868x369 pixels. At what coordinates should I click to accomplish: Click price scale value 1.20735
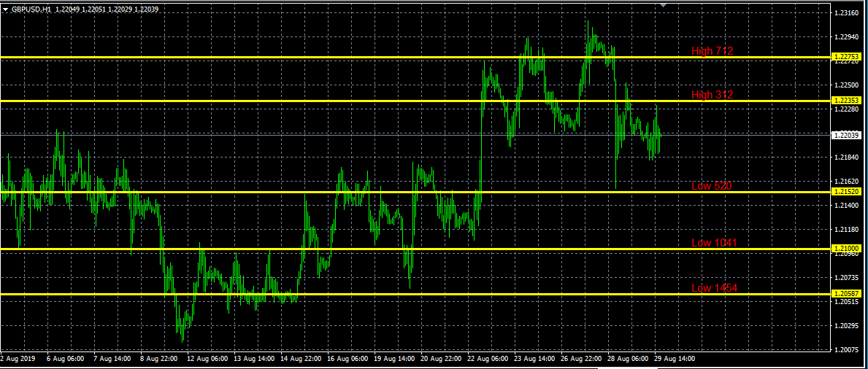(846, 278)
